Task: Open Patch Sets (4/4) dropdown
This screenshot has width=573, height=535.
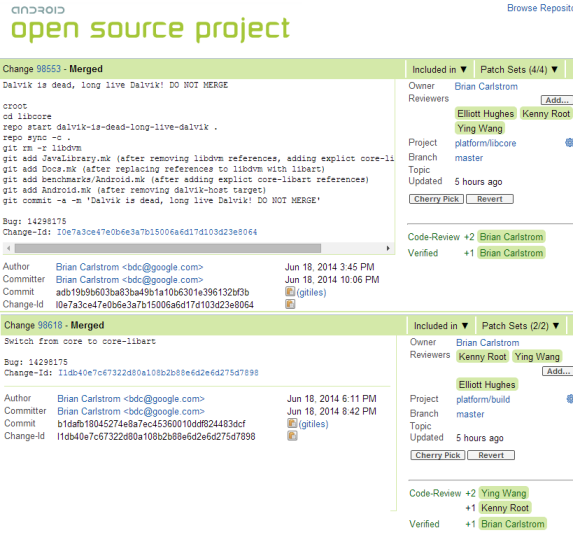Action: point(519,69)
